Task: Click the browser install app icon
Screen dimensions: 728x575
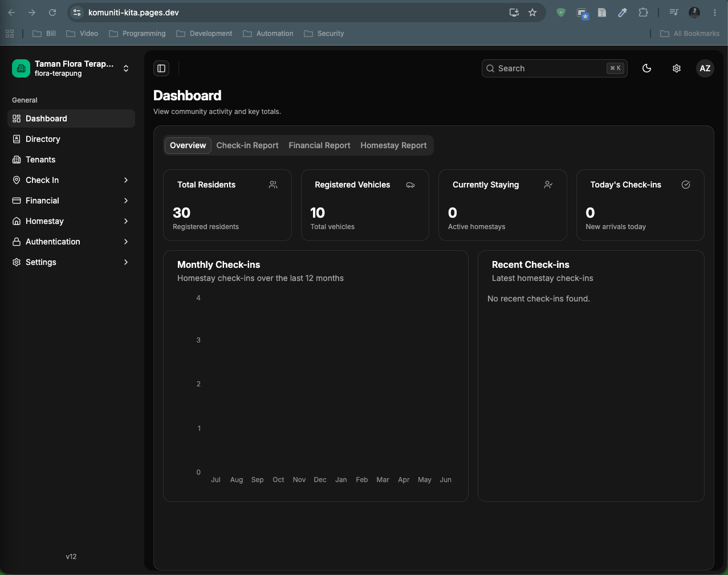Action: [x=514, y=13]
